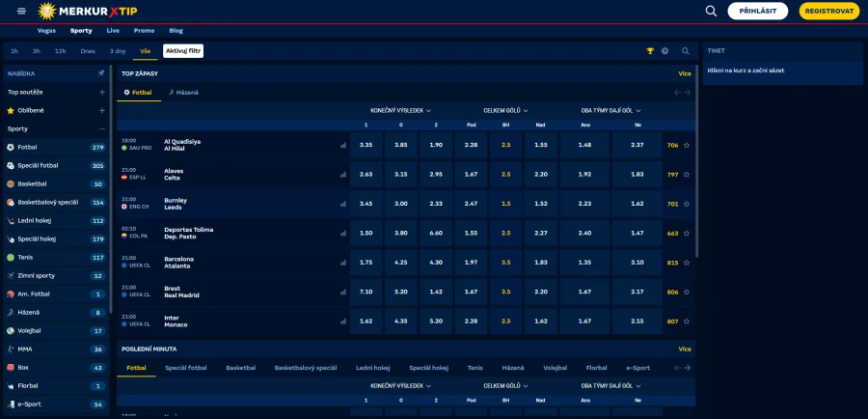Switch to Basketbal tab in Poslední minuta

[x=241, y=368]
